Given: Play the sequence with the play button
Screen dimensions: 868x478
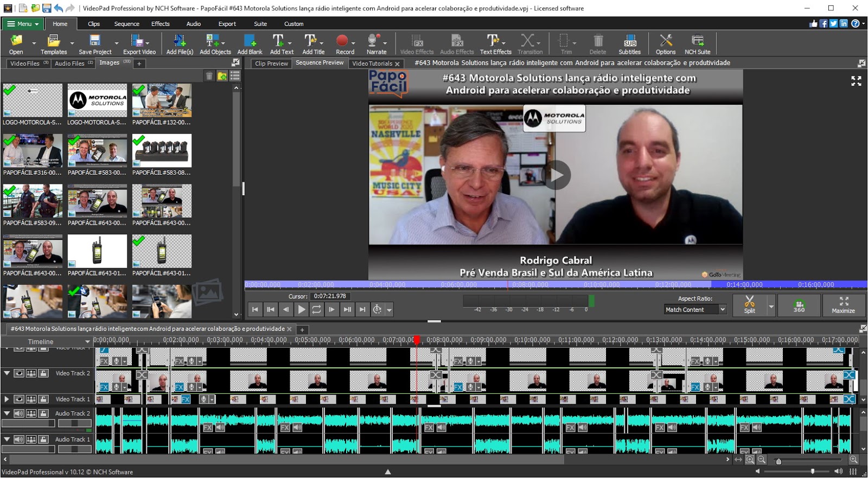Looking at the screenshot, I should click(301, 309).
